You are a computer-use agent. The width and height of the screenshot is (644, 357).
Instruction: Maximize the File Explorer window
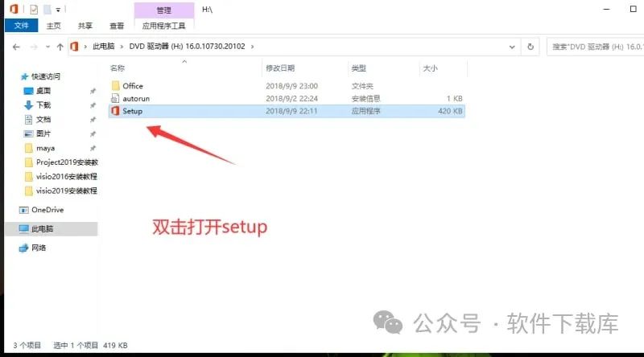click(x=633, y=9)
